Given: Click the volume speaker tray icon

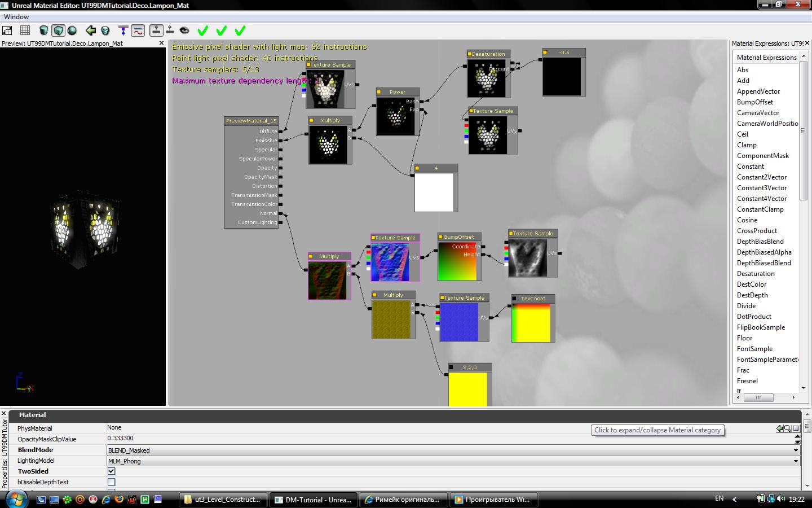Looking at the screenshot, I should (781, 499).
